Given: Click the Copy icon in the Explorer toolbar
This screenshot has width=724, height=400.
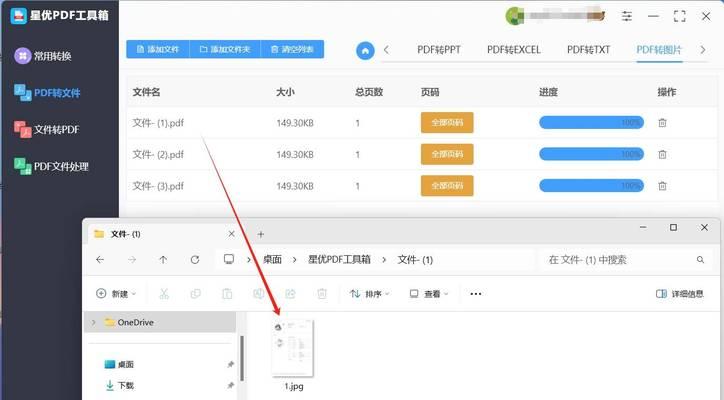Looking at the screenshot, I should pos(195,294).
